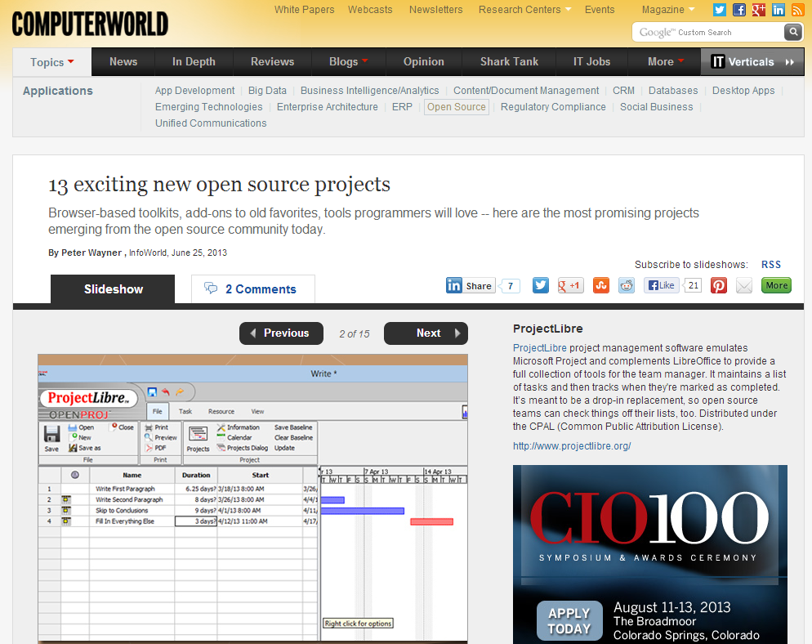Open the CRM subtopic

click(x=623, y=91)
